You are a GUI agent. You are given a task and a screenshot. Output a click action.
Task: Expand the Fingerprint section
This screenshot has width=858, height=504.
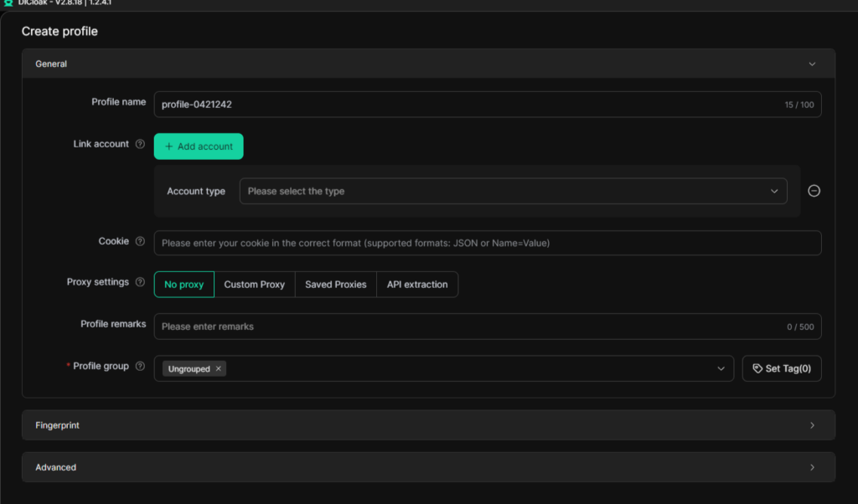[427, 425]
